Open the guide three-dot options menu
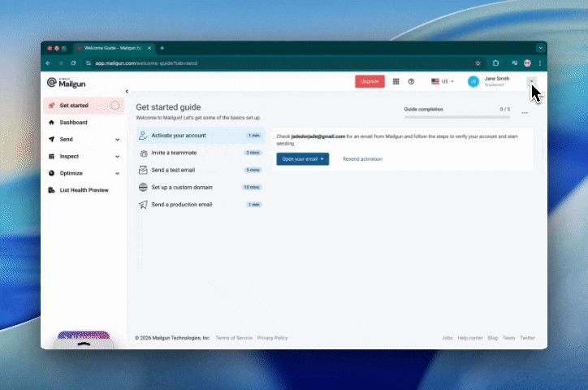588x390 pixels. (525, 112)
